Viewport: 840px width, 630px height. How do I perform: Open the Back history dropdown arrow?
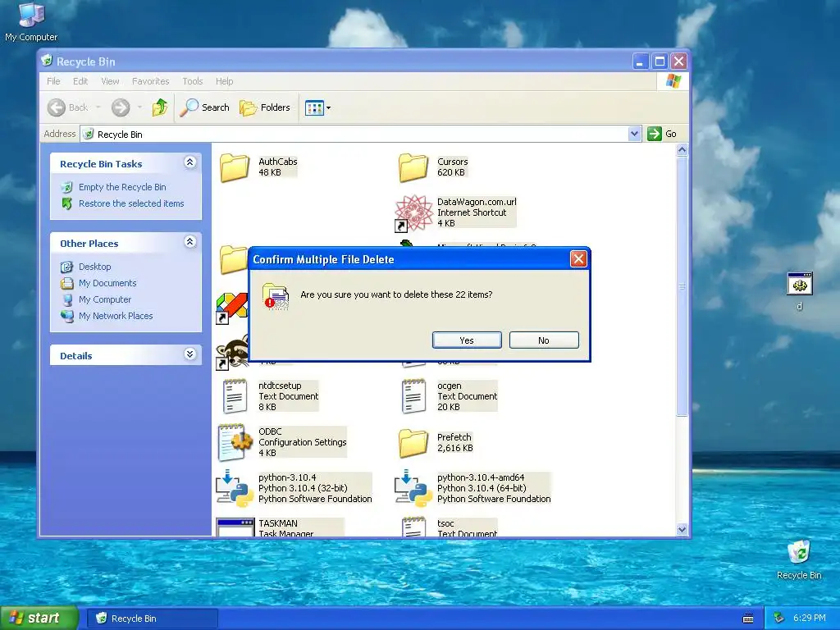pyautogui.click(x=98, y=107)
